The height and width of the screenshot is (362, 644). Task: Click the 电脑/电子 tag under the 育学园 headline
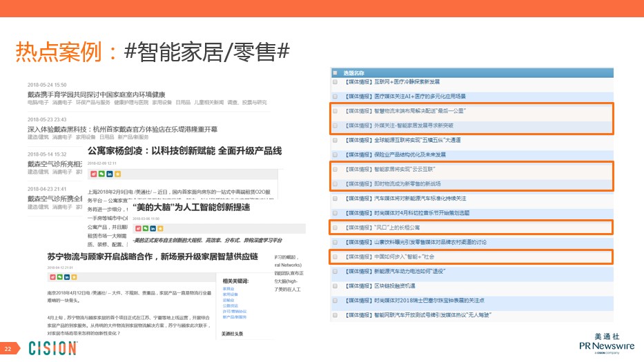pyautogui.click(x=38, y=103)
